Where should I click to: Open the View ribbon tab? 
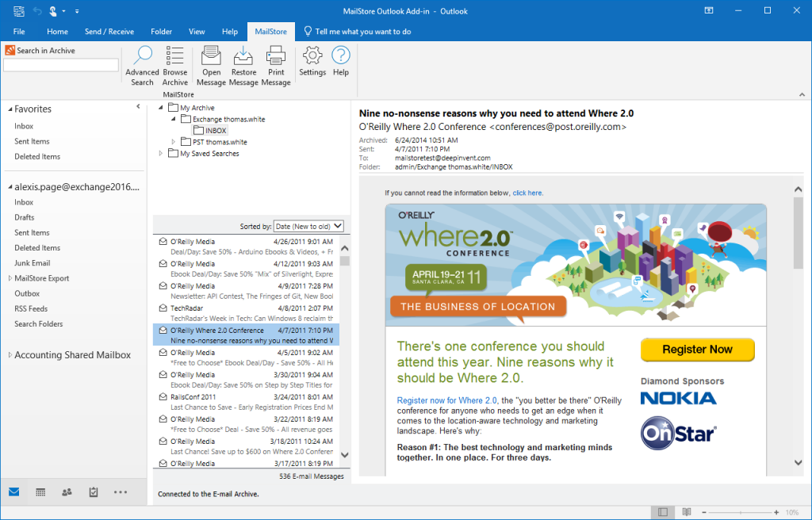197,32
